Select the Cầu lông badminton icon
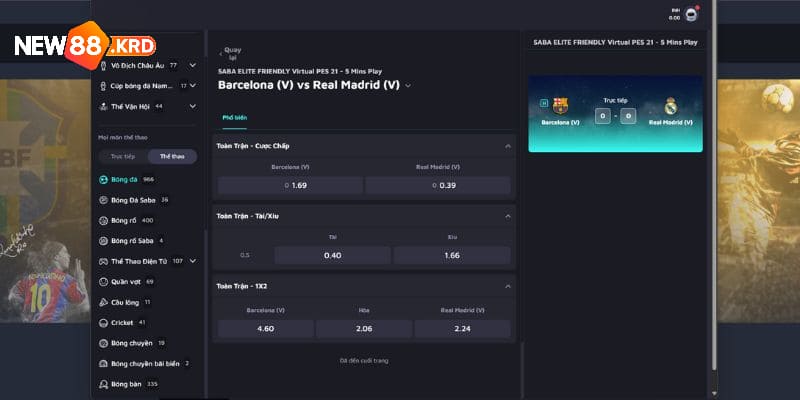800x400 pixels. (x=104, y=302)
